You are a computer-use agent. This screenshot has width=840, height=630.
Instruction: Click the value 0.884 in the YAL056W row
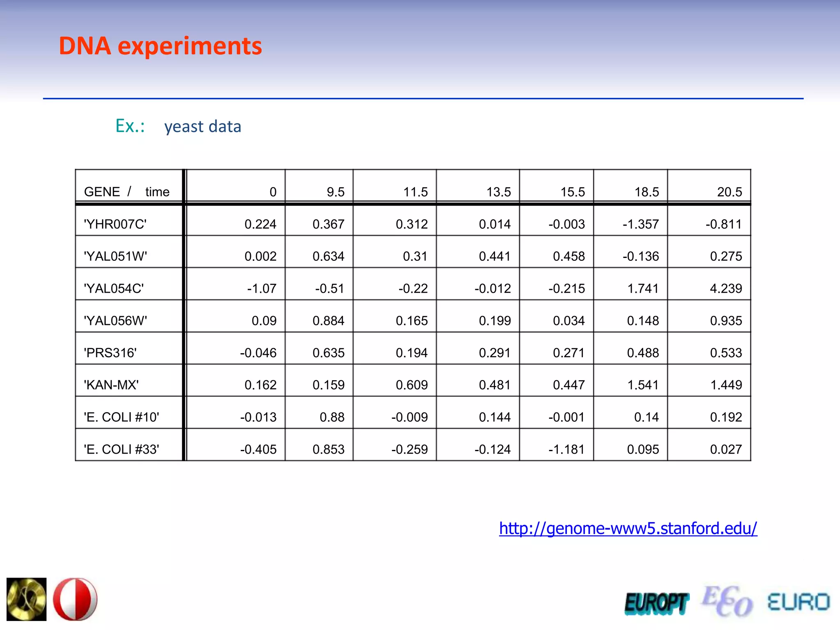tap(329, 320)
